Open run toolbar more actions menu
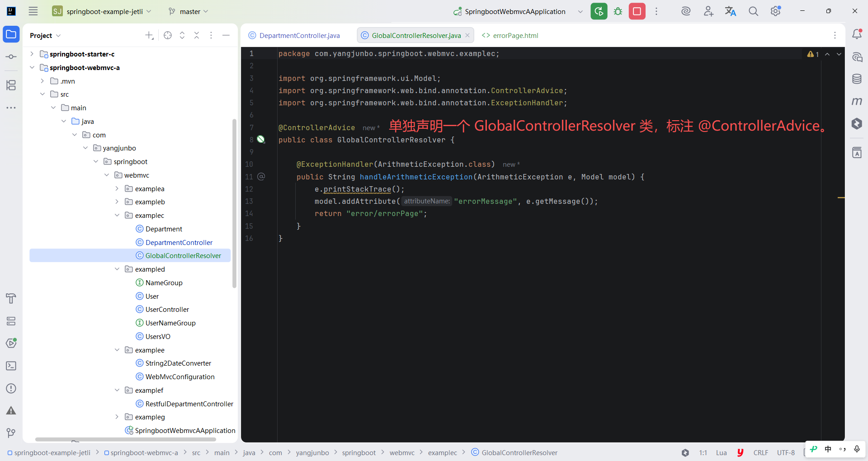Viewport: 868px width, 461px height. 656,11
